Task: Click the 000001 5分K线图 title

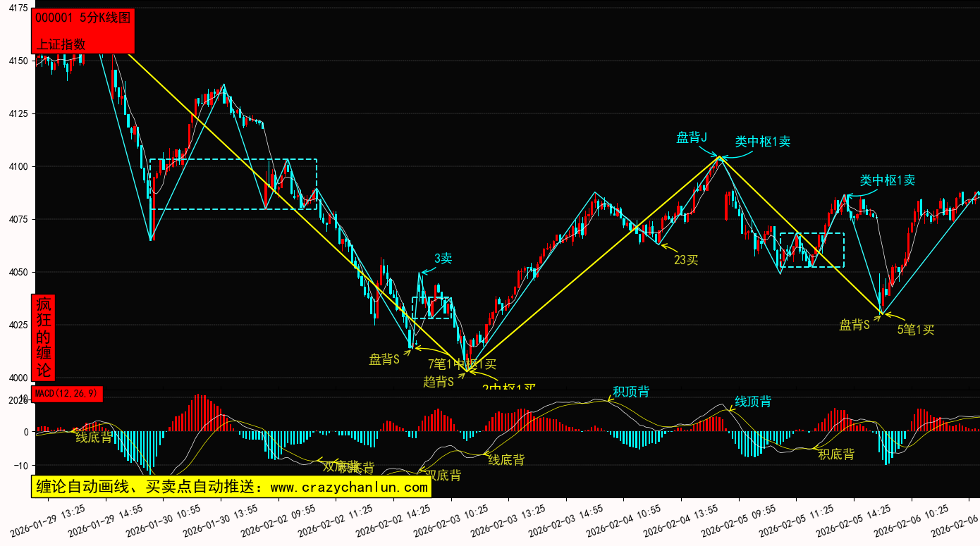Action: [83, 18]
